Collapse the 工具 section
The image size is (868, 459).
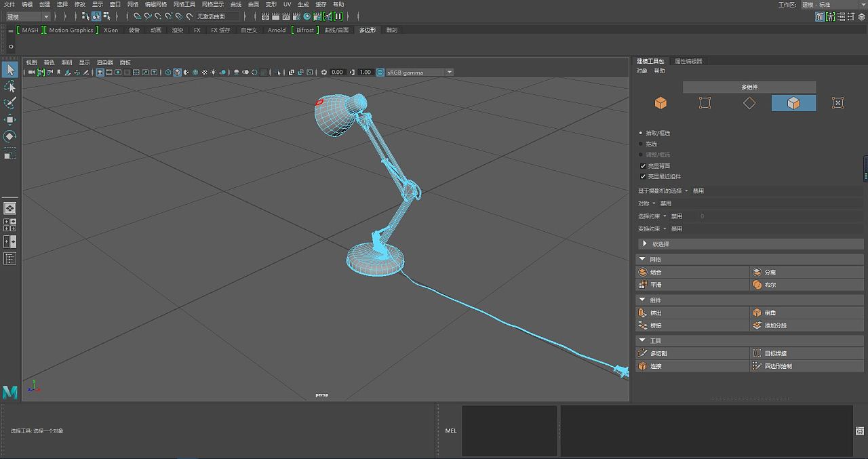point(750,341)
